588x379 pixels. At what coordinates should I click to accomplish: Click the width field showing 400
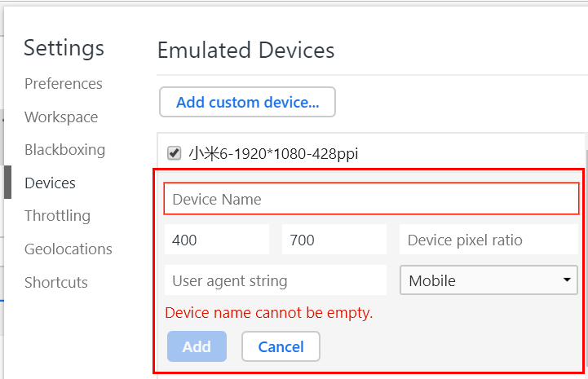217,240
